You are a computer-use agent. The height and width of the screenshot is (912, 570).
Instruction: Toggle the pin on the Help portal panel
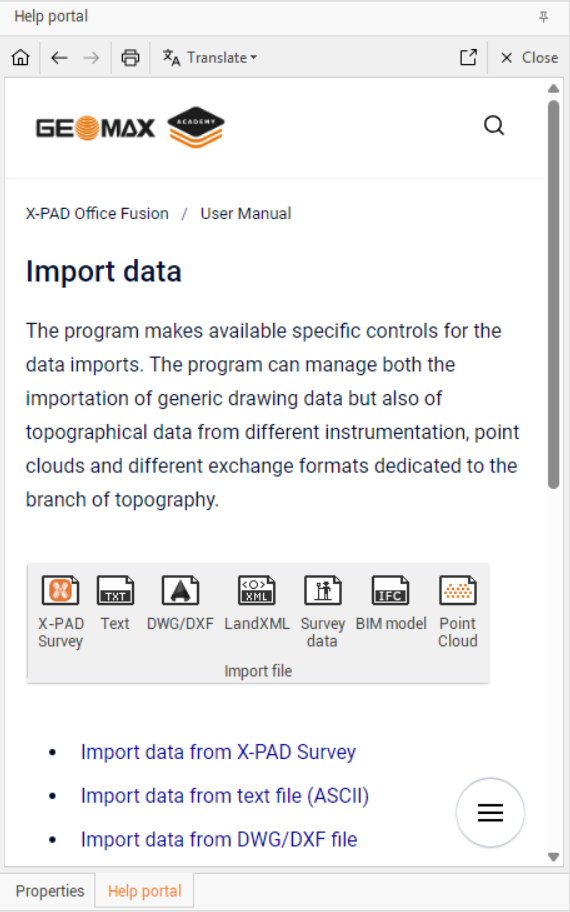tap(543, 17)
